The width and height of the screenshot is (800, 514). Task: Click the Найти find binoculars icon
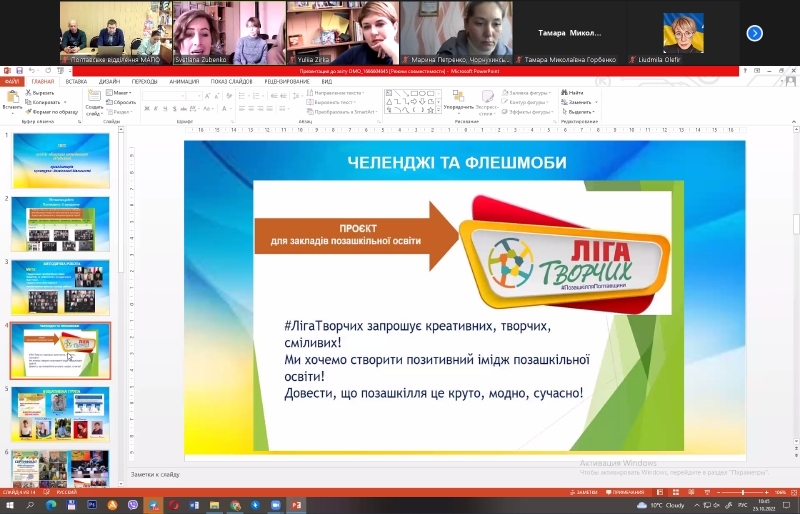point(572,92)
